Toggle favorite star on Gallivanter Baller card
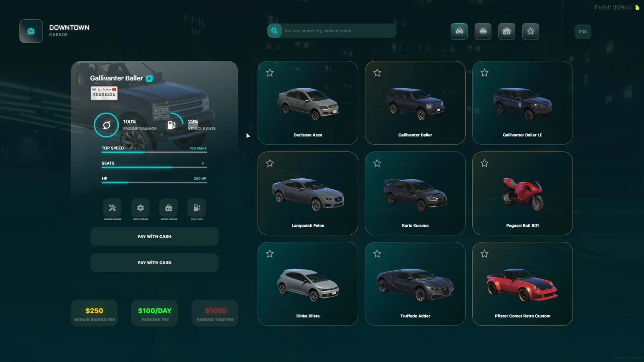 coord(377,73)
